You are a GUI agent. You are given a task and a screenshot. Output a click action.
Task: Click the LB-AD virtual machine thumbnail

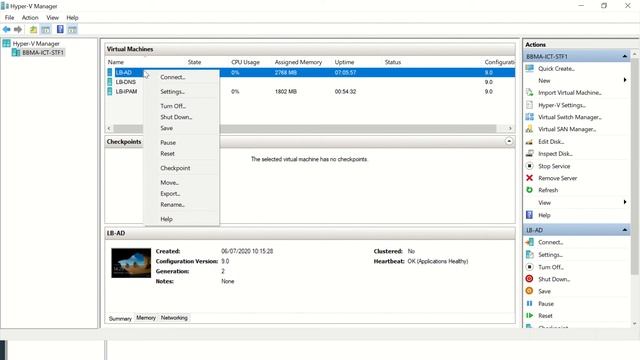click(131, 263)
